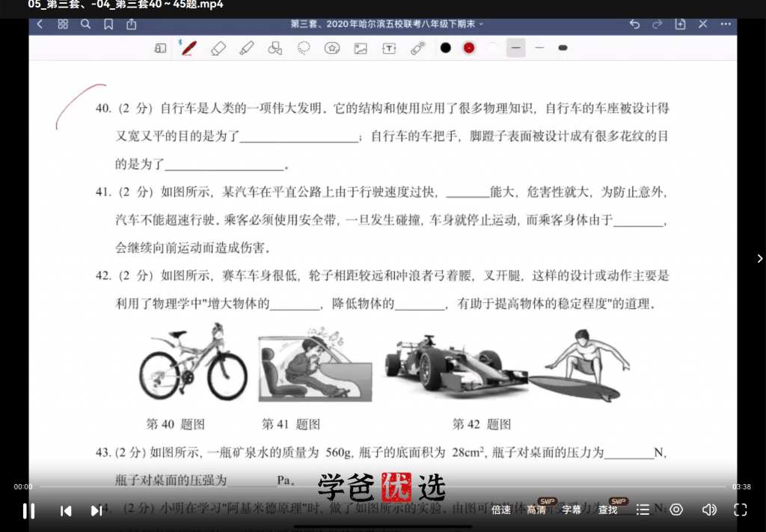Select the laser pointer tool
766x532 pixels.
(418, 48)
